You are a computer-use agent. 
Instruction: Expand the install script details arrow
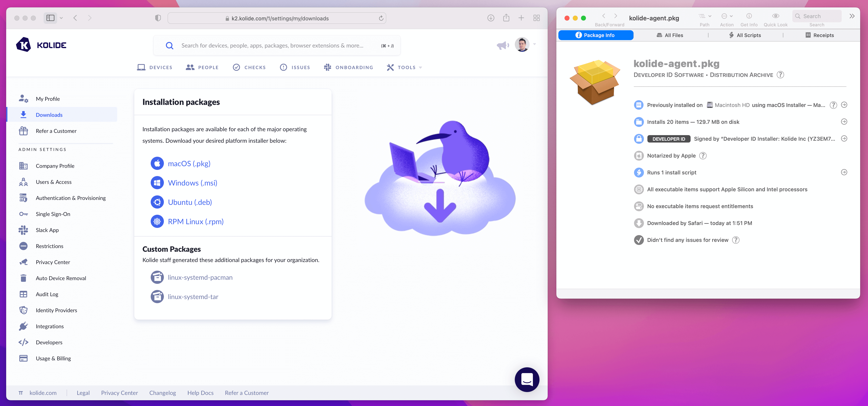pyautogui.click(x=844, y=172)
